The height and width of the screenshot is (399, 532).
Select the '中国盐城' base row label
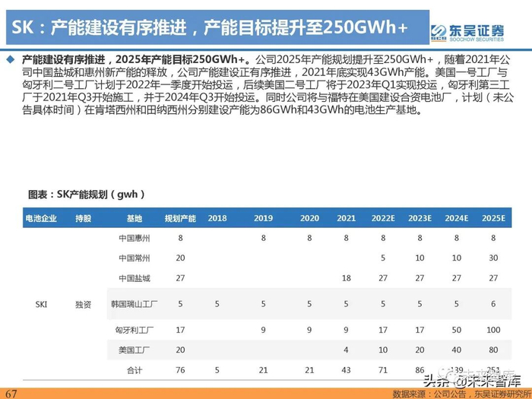135,278
